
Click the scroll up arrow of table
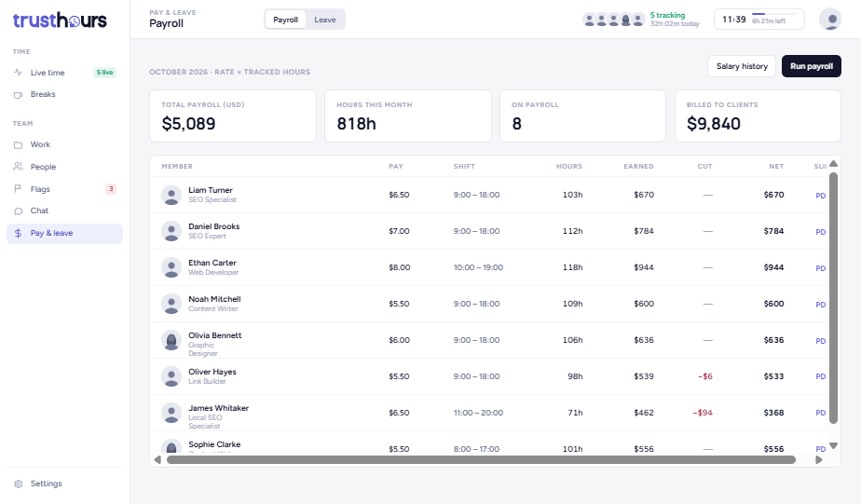coord(833,164)
